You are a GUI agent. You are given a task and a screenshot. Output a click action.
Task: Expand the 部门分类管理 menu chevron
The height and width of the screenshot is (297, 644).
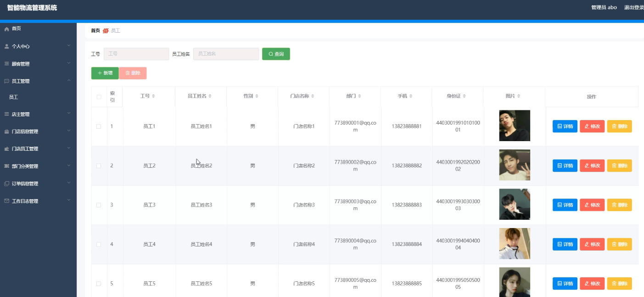[x=69, y=166]
